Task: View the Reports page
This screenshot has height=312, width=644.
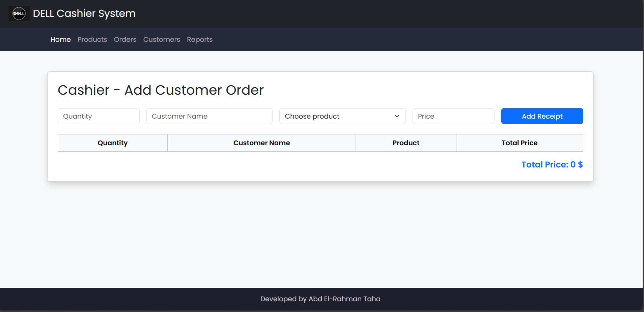Action: tap(200, 39)
